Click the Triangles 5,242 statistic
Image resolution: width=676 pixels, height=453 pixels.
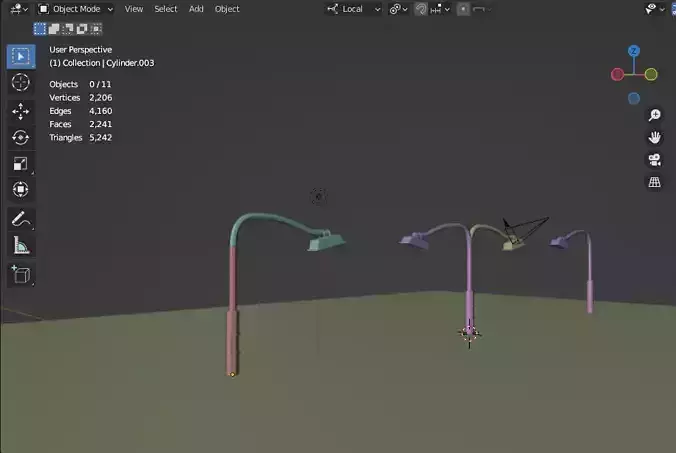[81, 137]
